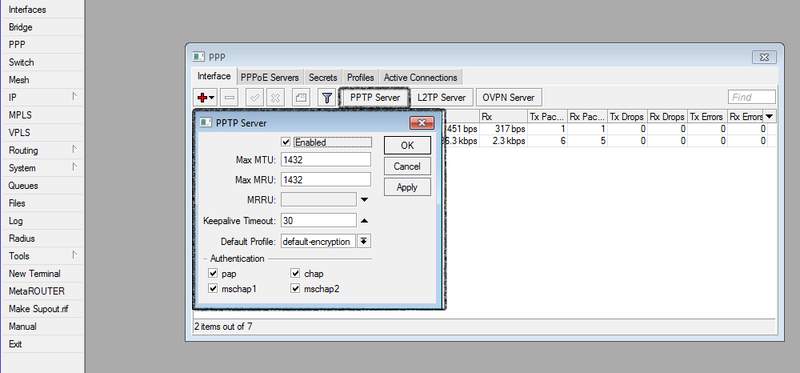Click the Apply button

(x=407, y=187)
